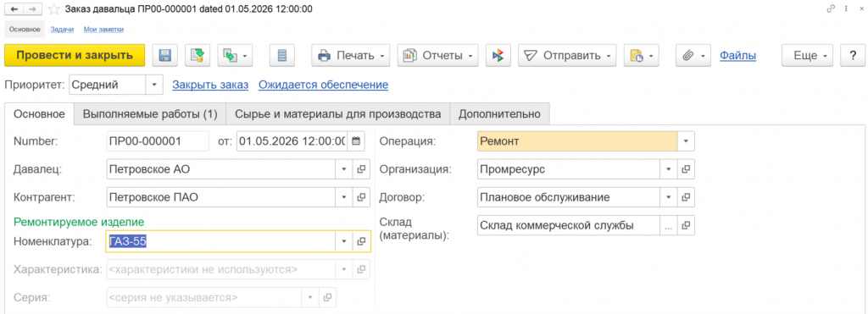Click the Number field ПР00-000001
The width and height of the screenshot is (868, 314).
tap(158, 141)
